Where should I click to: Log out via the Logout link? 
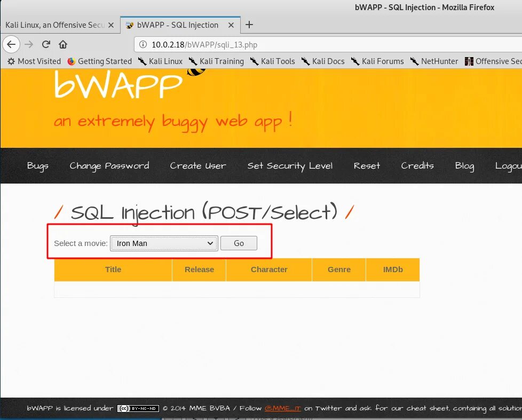tap(508, 166)
